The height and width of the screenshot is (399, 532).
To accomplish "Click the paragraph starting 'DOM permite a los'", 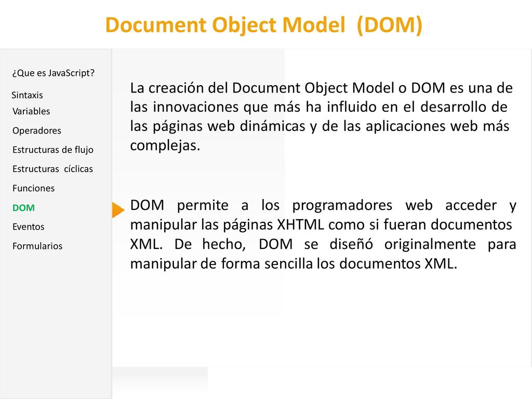I will 323,234.
